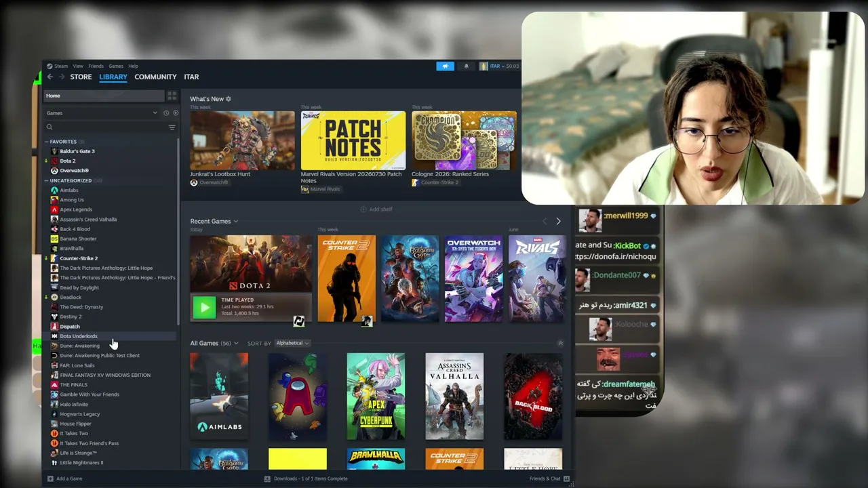The width and height of the screenshot is (868, 488).
Task: Open the Downloads status icon
Action: [x=268, y=479]
